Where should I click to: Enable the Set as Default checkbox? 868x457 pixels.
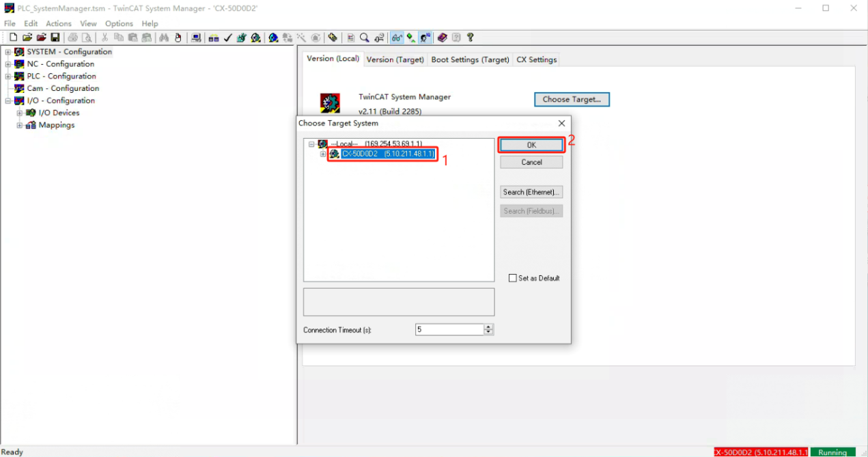click(513, 278)
